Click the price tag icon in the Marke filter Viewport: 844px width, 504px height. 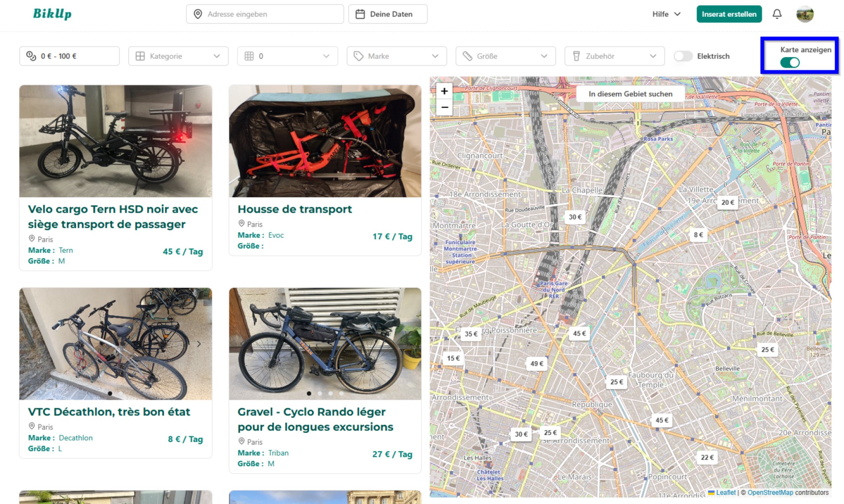tap(358, 56)
